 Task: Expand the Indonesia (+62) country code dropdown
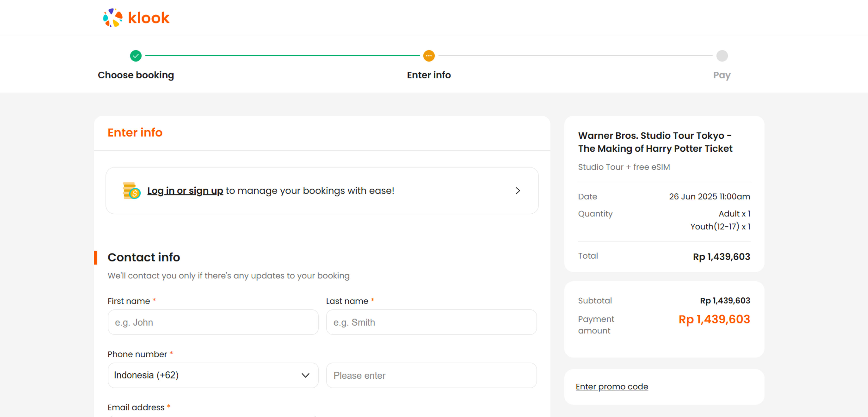click(213, 375)
